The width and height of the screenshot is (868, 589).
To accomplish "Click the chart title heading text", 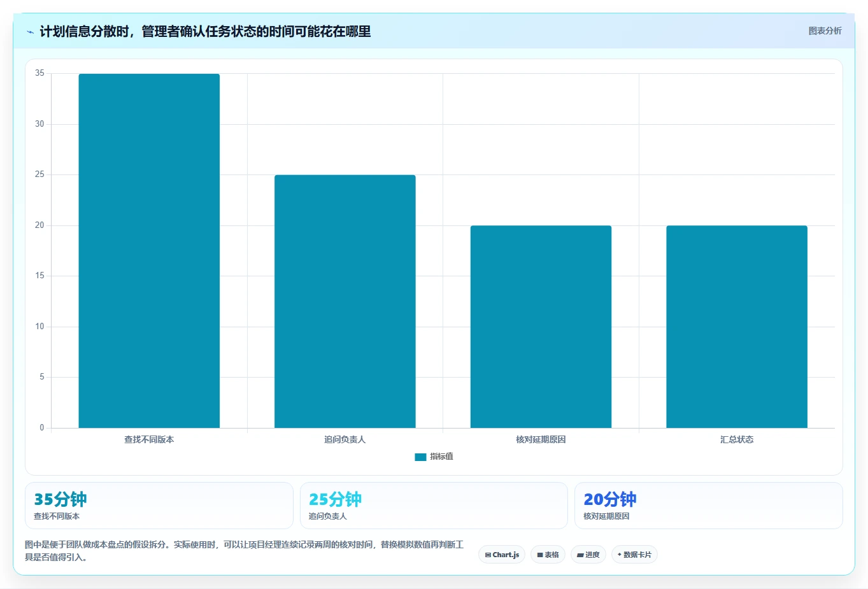I will tap(205, 31).
